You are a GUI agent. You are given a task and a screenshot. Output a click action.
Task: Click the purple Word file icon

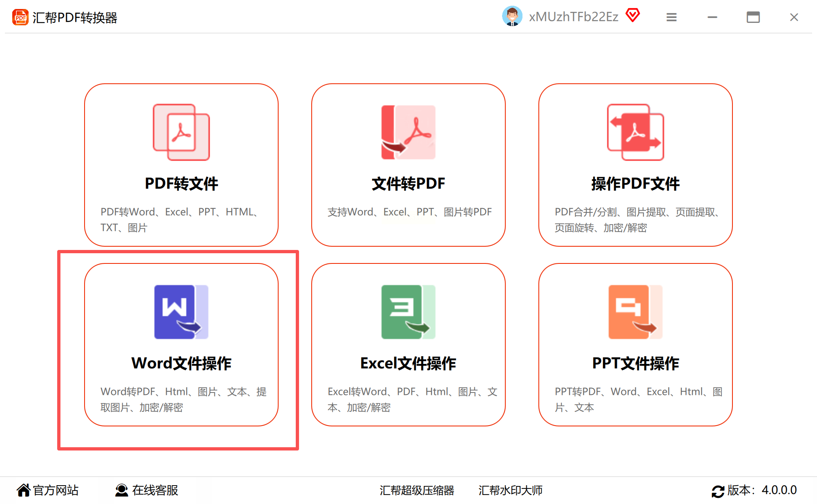[181, 312]
